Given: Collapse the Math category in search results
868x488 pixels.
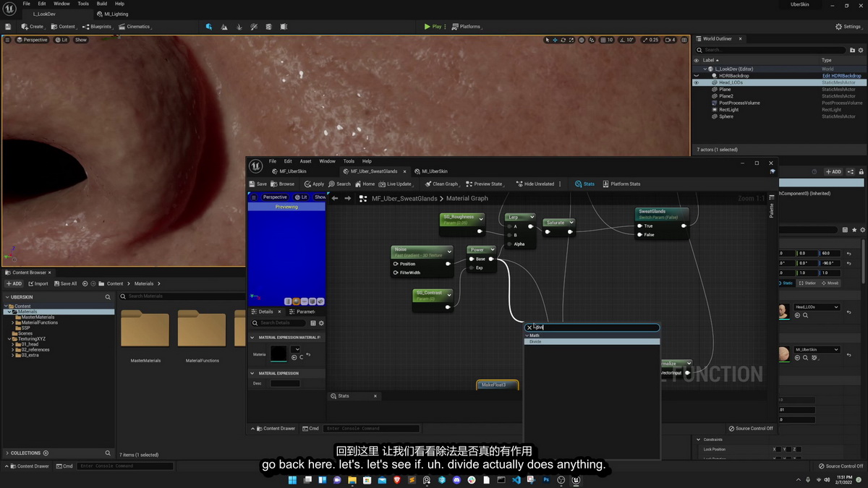Looking at the screenshot, I should (x=527, y=335).
